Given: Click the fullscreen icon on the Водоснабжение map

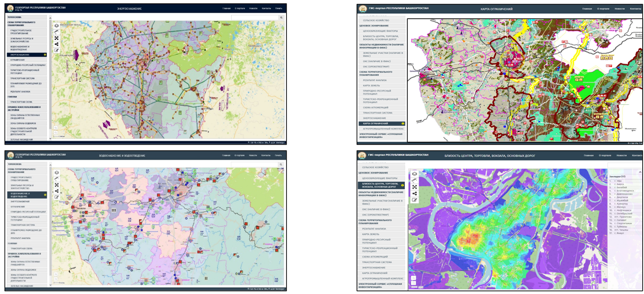Looking at the screenshot, I should coord(57,185).
